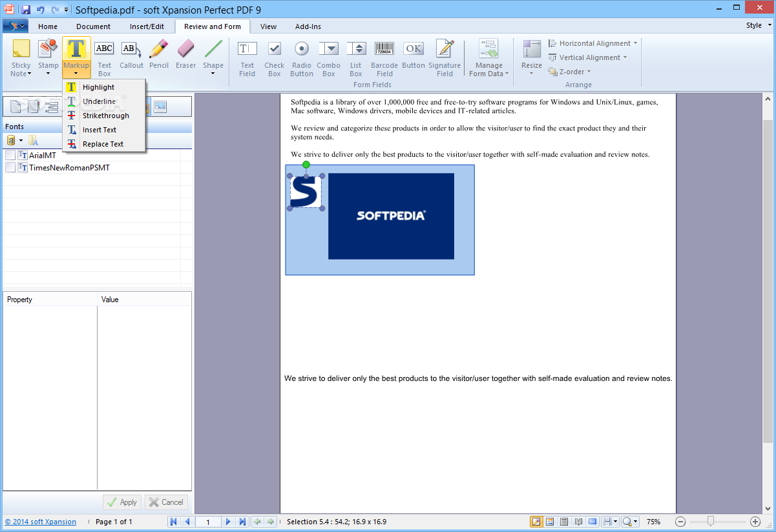Insert a Barcode Field

click(x=384, y=58)
